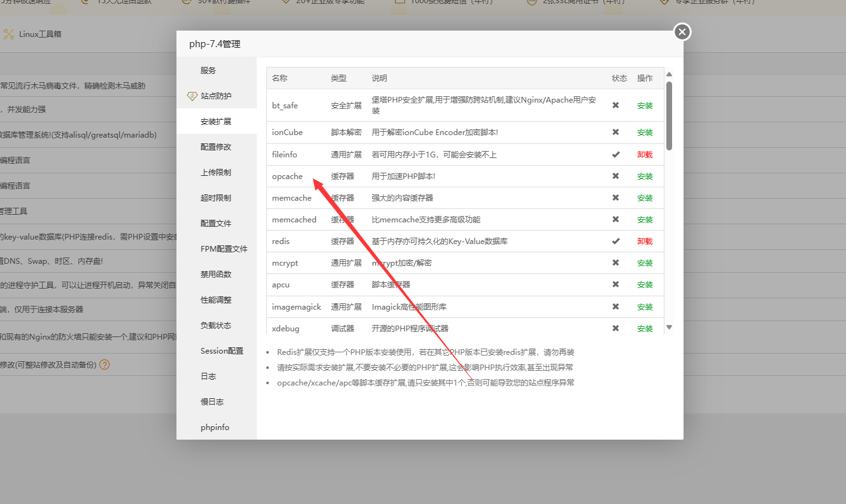
Task: Open the 站点防护 tab
Action: [217, 96]
